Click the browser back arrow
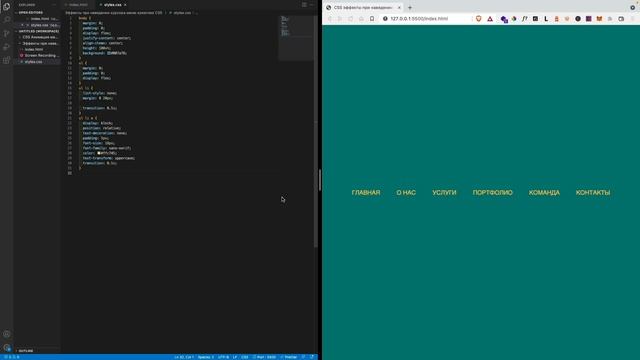 [x=330, y=19]
